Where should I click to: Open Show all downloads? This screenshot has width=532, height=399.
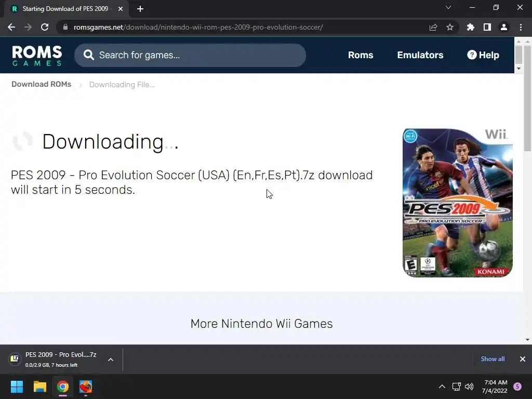point(493,359)
